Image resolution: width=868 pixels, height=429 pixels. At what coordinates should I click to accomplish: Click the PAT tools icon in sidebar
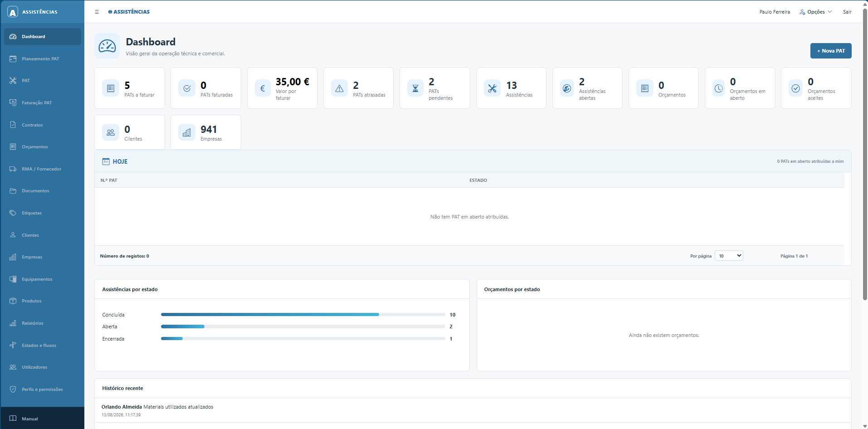[13, 81]
